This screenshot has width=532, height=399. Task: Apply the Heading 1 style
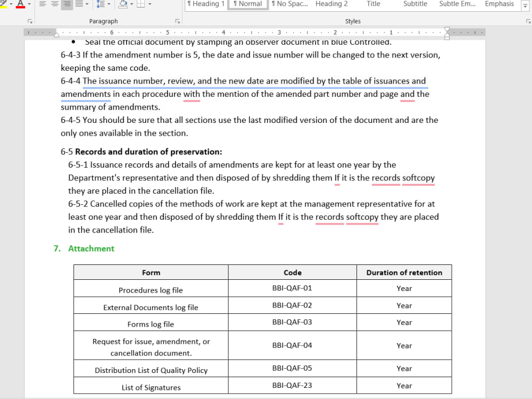coord(206,4)
